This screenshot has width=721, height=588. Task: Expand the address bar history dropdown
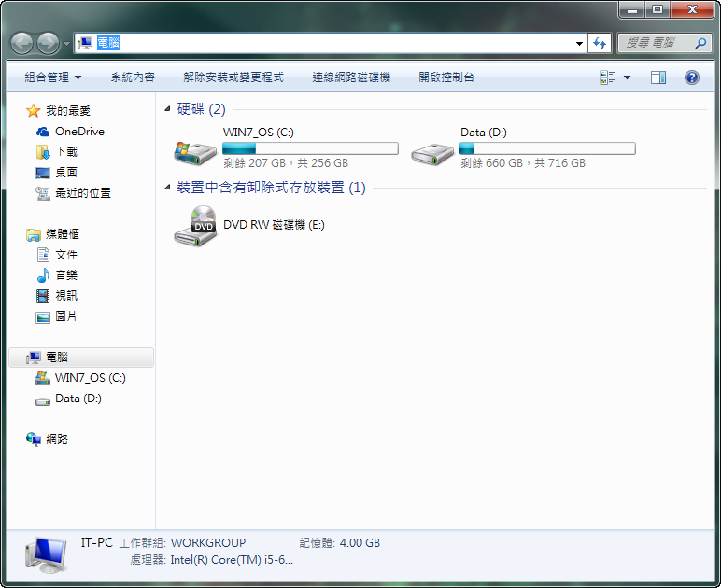coord(579,43)
